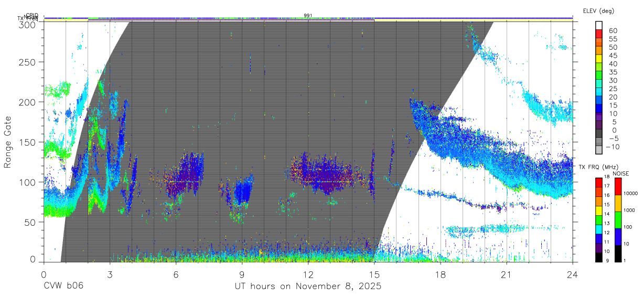Select the '25' label on the ELEV scale

(612, 89)
